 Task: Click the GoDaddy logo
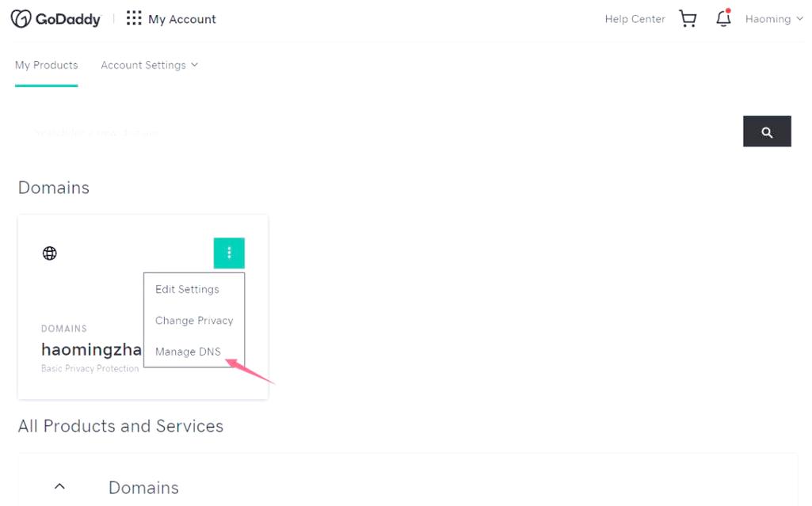[x=55, y=19]
